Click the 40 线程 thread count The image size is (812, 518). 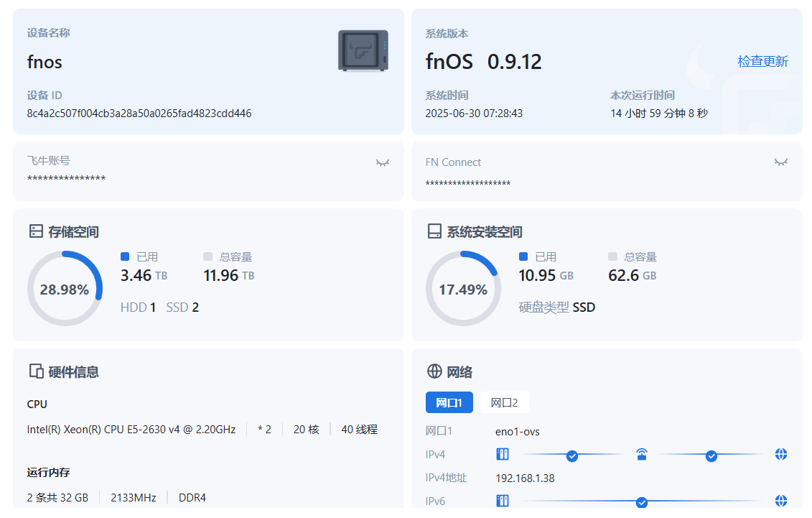360,430
